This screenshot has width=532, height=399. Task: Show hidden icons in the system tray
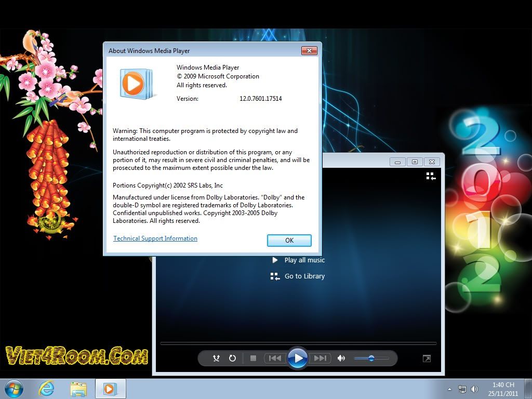449,389
